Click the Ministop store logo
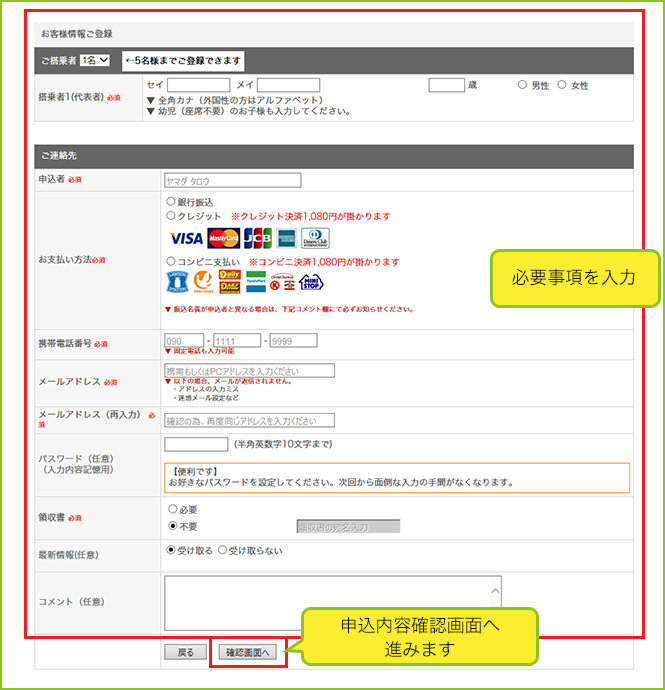665x690 pixels. (x=311, y=282)
